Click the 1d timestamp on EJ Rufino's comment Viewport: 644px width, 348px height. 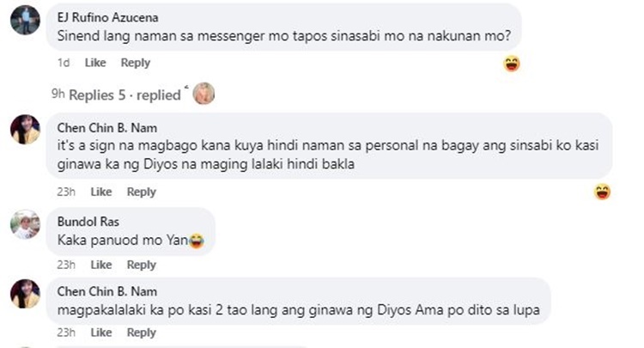point(64,63)
